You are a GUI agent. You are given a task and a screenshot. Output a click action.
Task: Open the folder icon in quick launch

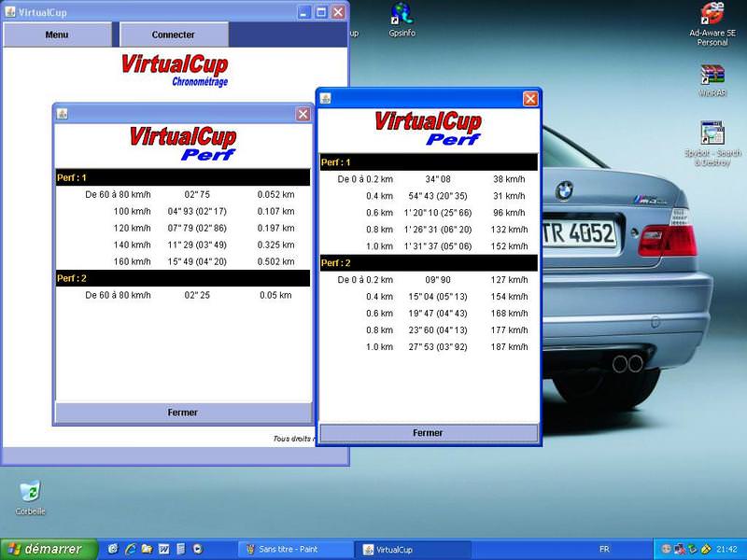(147, 549)
